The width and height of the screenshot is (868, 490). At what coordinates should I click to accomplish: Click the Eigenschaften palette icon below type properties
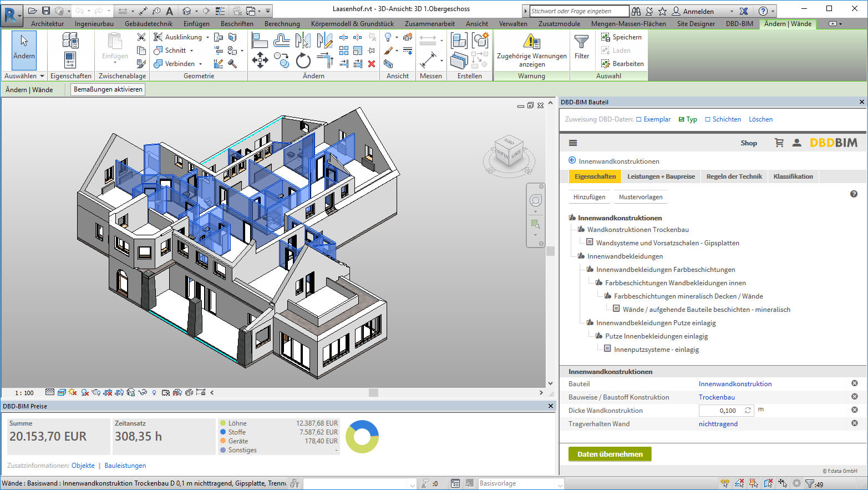click(70, 60)
